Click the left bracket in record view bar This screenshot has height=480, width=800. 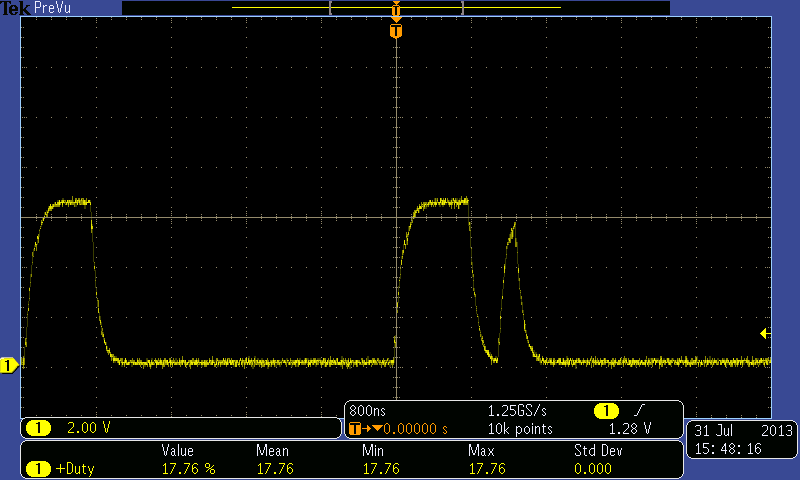(x=331, y=8)
